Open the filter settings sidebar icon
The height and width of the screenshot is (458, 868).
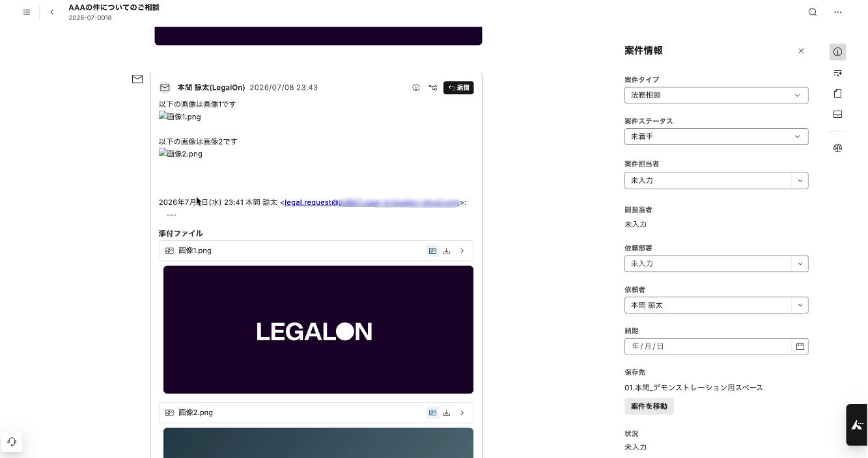pos(838,73)
